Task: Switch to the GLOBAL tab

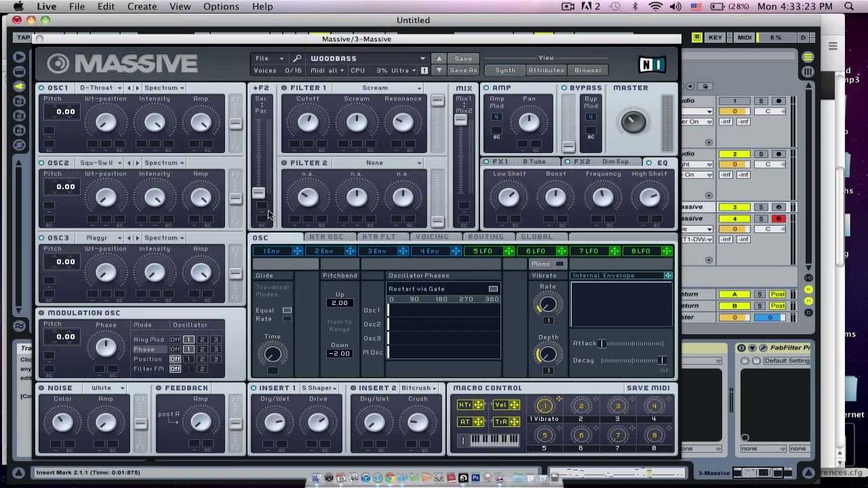Action: 536,237
